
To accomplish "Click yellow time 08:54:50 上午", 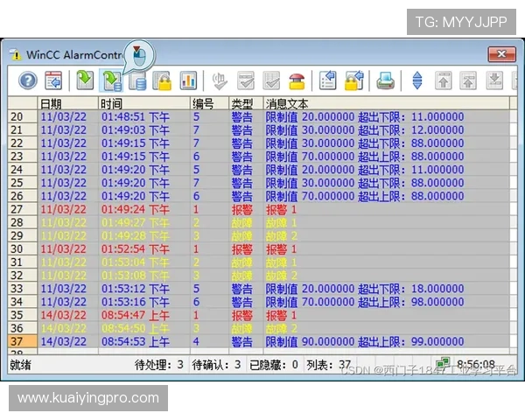I will click(136, 328).
